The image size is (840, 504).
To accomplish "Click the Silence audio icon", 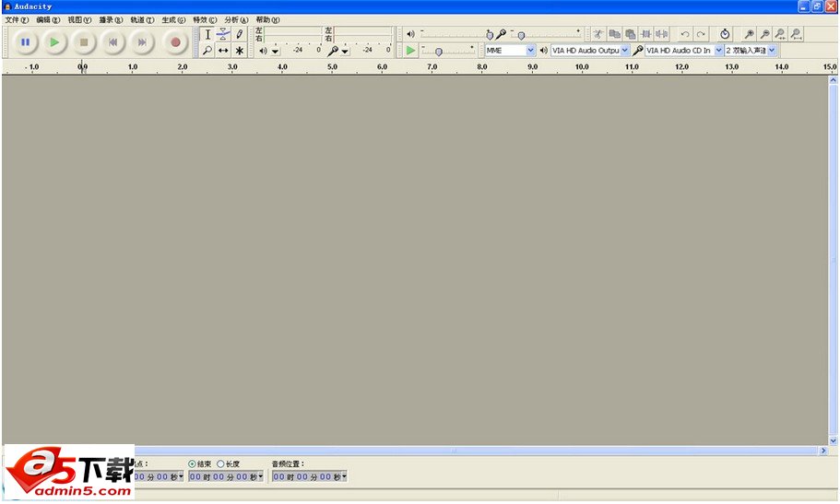I will pos(662,34).
